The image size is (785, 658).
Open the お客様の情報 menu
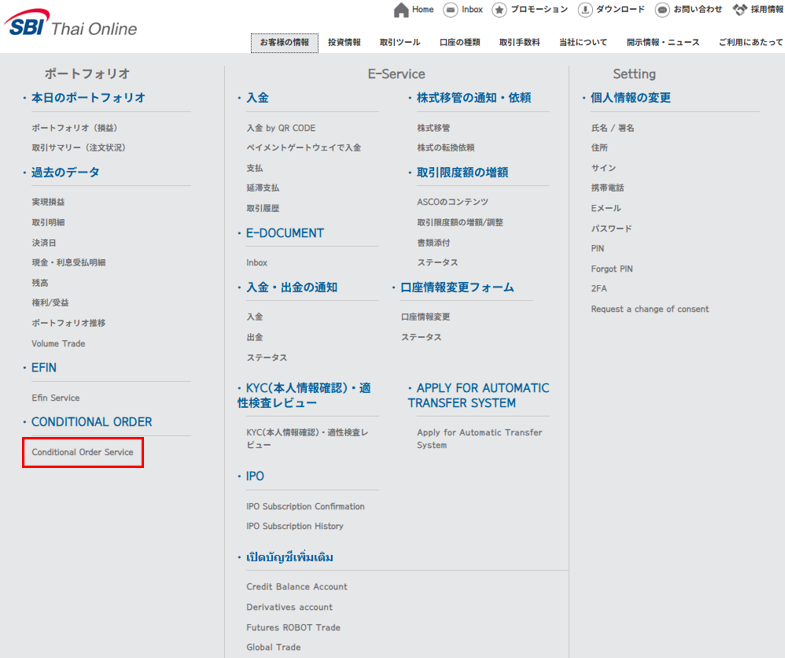click(x=284, y=43)
